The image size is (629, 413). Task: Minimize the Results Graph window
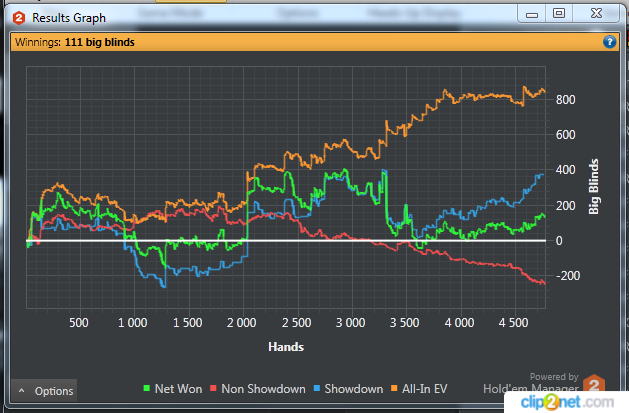[x=532, y=14]
